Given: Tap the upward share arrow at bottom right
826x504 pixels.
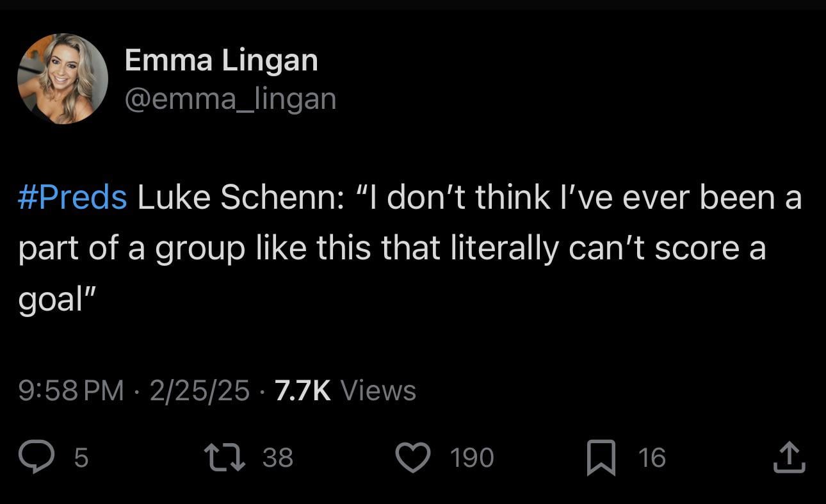Looking at the screenshot, I should [790, 456].
